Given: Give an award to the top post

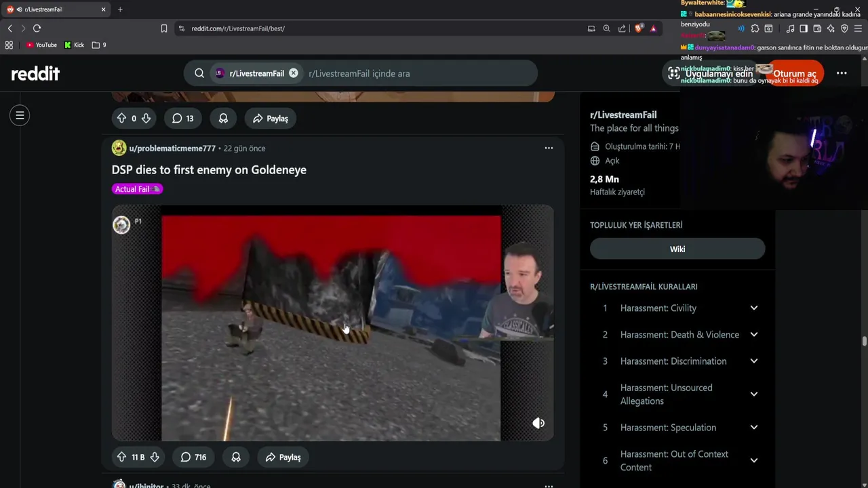Looking at the screenshot, I should 223,118.
